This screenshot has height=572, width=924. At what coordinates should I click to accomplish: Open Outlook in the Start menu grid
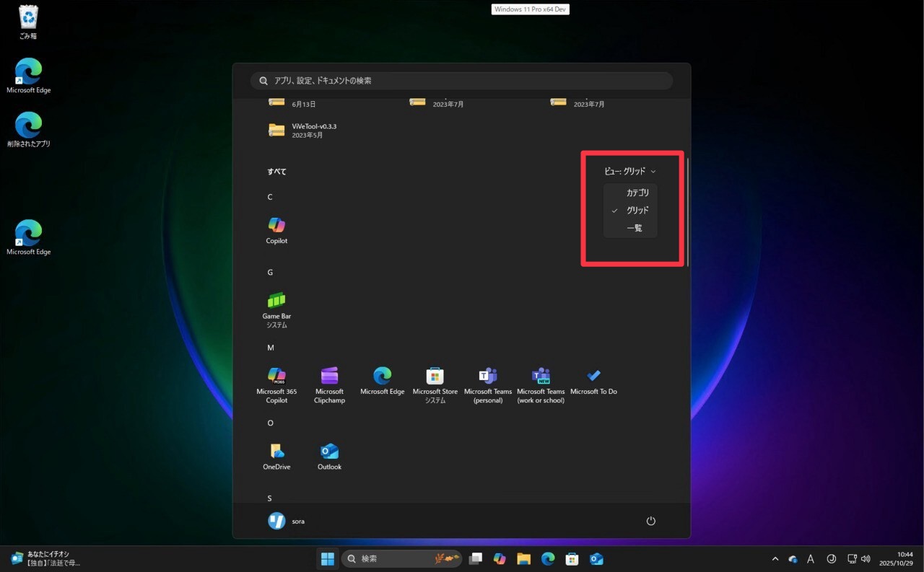[x=329, y=456]
